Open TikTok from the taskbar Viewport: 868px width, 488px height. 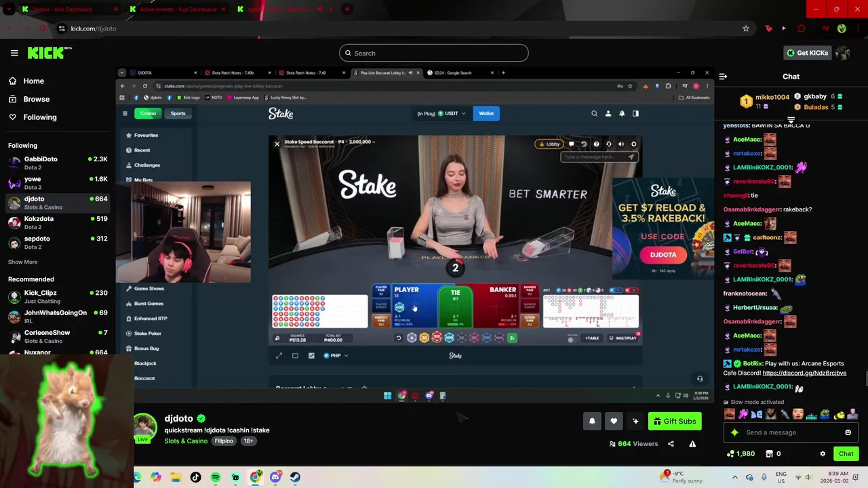coord(196,477)
